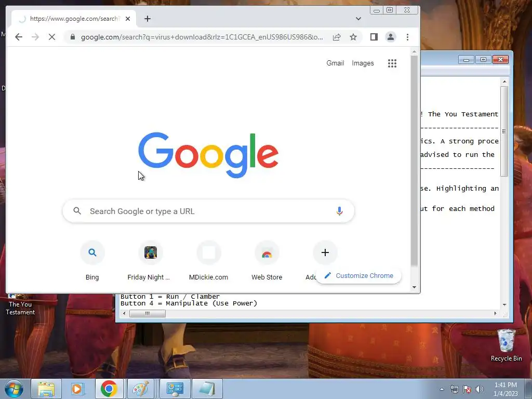Open the Windows Start menu
Image resolution: width=532 pixels, height=399 pixels.
click(x=14, y=389)
